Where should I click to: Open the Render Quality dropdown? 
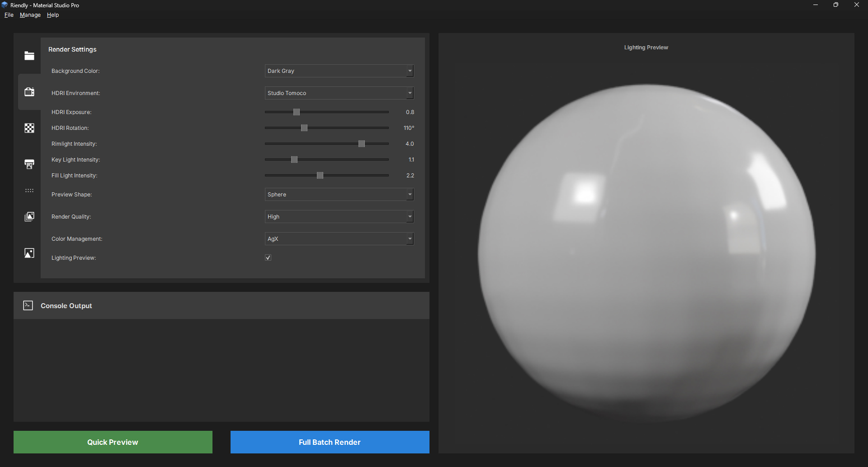tap(339, 216)
